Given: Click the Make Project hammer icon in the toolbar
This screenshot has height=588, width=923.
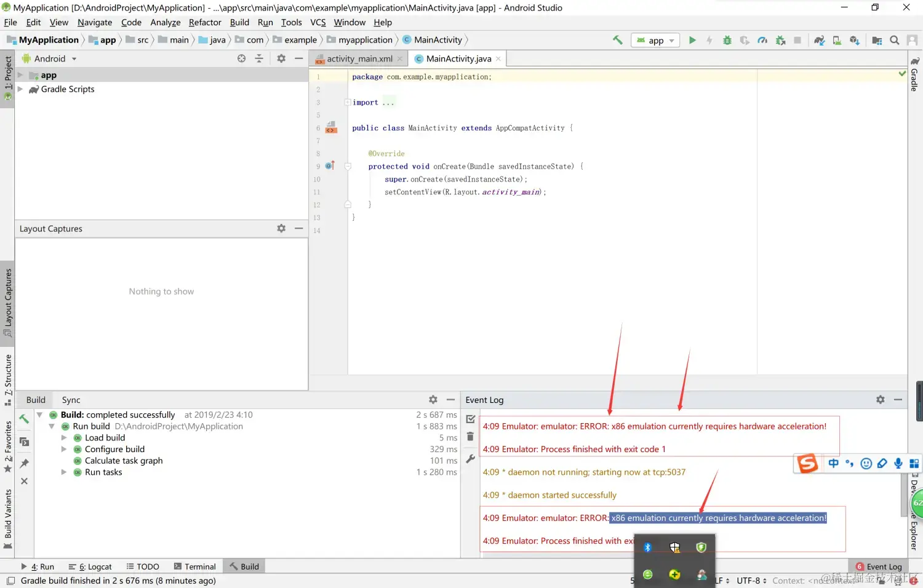Looking at the screenshot, I should coord(617,40).
